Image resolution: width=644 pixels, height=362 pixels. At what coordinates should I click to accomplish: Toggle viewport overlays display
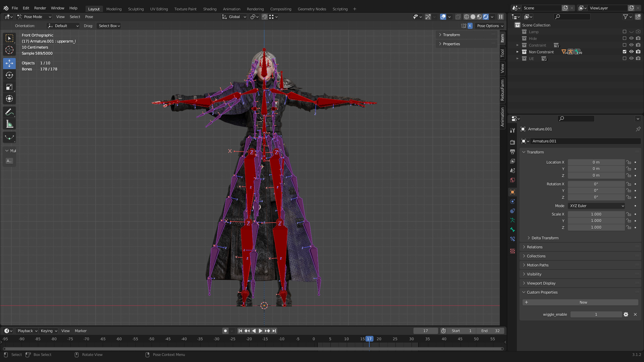(x=443, y=17)
